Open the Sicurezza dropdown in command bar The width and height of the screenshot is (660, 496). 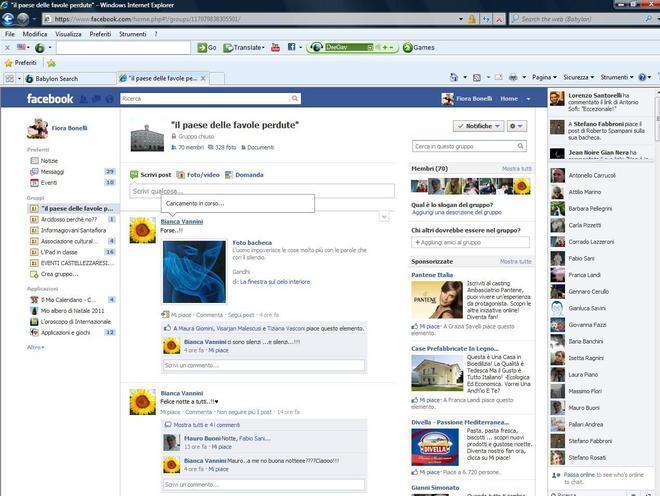pyautogui.click(x=578, y=77)
